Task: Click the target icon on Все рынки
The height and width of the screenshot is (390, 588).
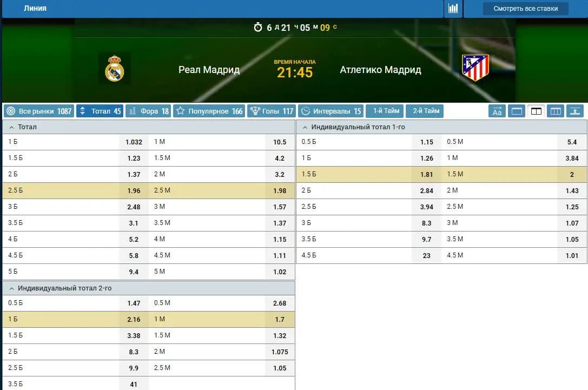Action: [11, 111]
